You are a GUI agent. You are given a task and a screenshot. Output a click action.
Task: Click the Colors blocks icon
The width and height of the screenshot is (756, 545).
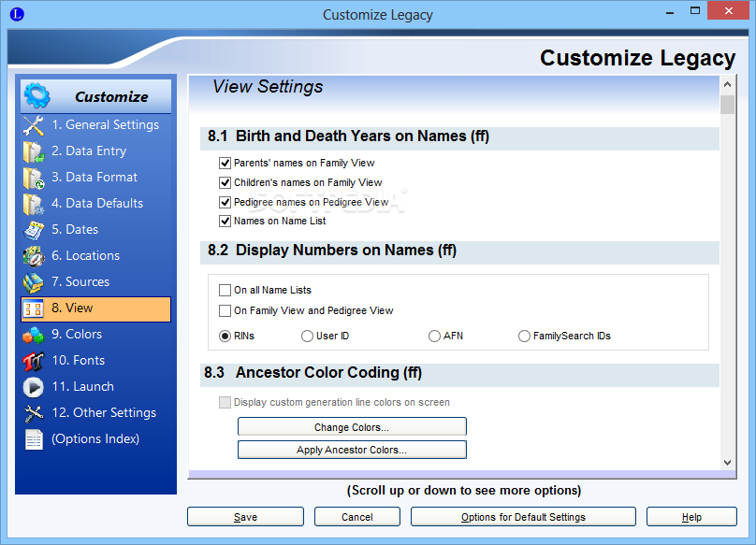pyautogui.click(x=34, y=335)
